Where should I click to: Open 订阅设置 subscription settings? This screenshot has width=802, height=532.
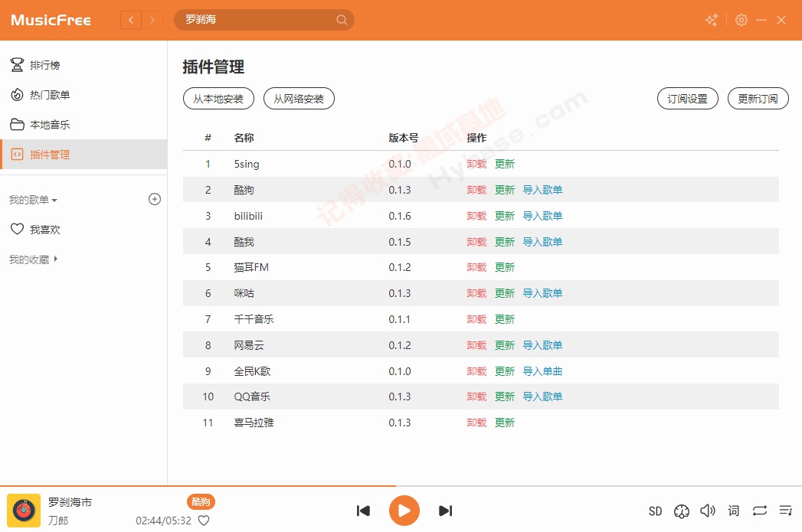point(687,99)
